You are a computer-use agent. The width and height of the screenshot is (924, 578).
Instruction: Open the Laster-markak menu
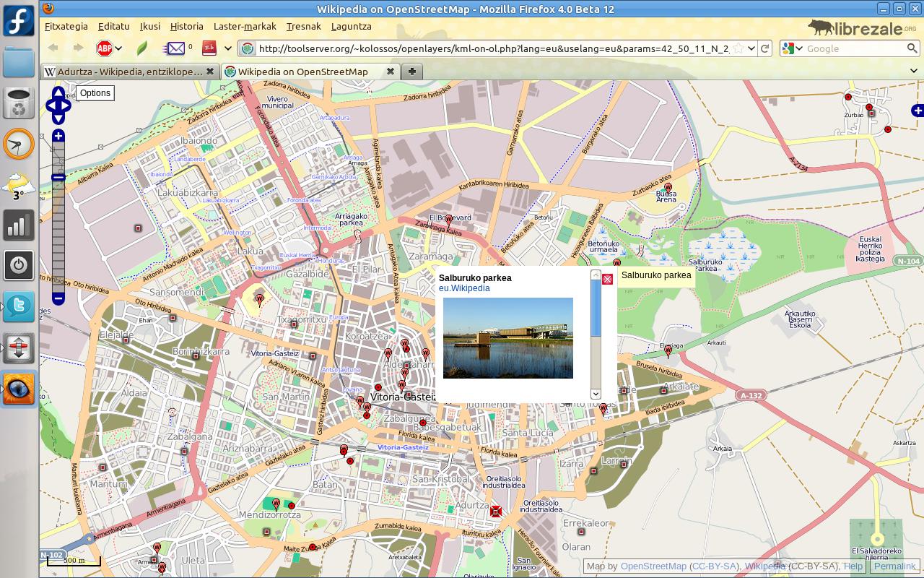click(x=245, y=26)
